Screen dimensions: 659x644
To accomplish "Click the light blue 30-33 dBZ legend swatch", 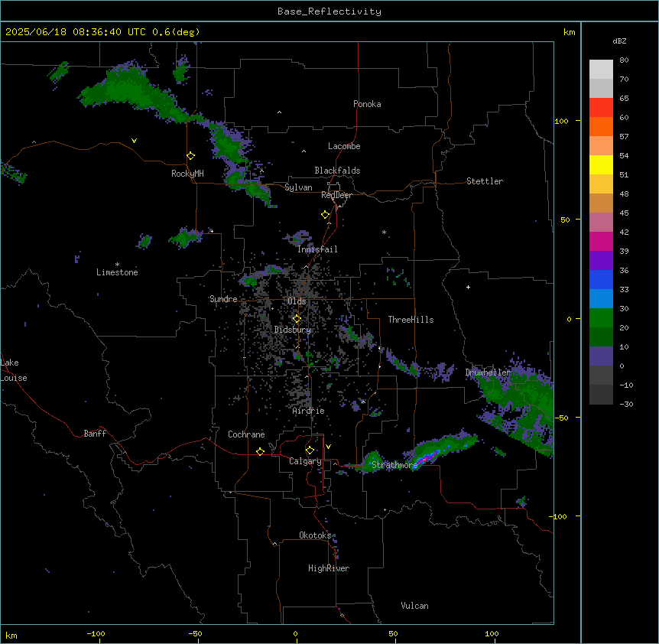I will coord(601,299).
